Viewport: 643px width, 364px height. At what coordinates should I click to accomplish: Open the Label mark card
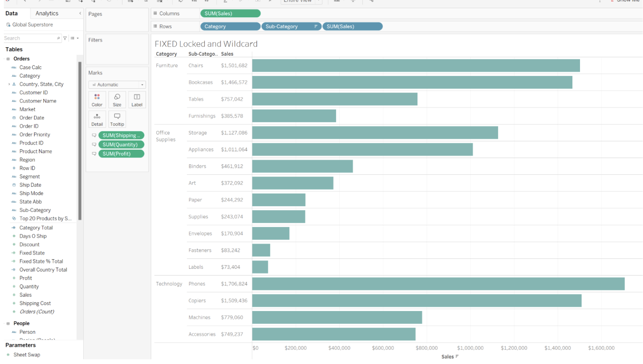[137, 99]
